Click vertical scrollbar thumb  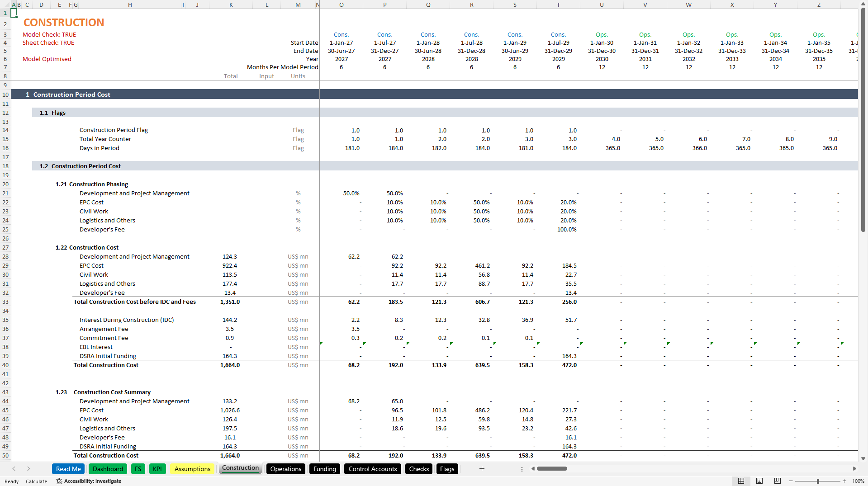click(x=863, y=120)
